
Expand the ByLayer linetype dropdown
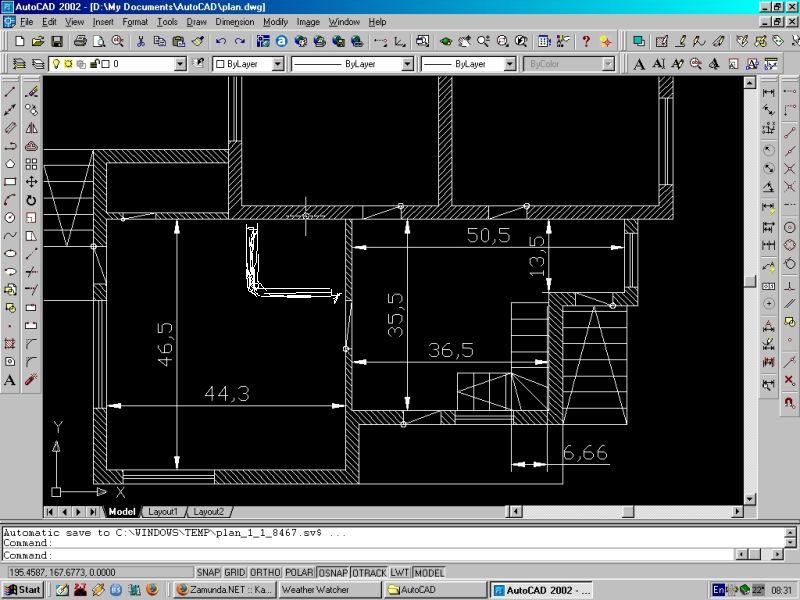coord(352,64)
